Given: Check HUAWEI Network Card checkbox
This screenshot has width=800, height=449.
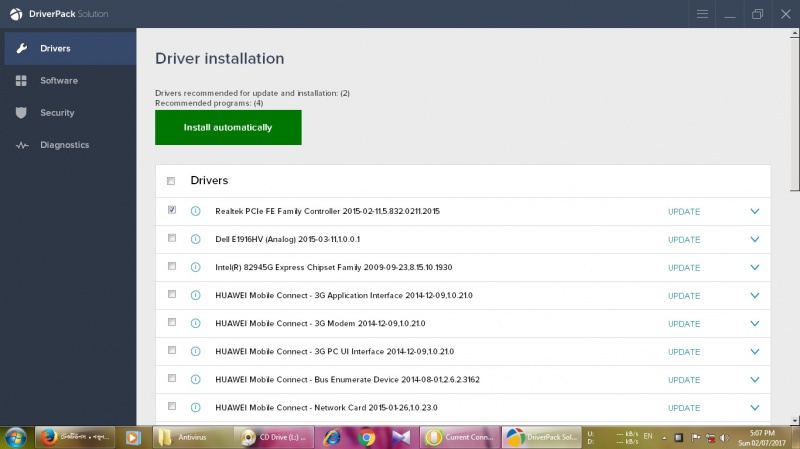Looking at the screenshot, I should tap(172, 406).
